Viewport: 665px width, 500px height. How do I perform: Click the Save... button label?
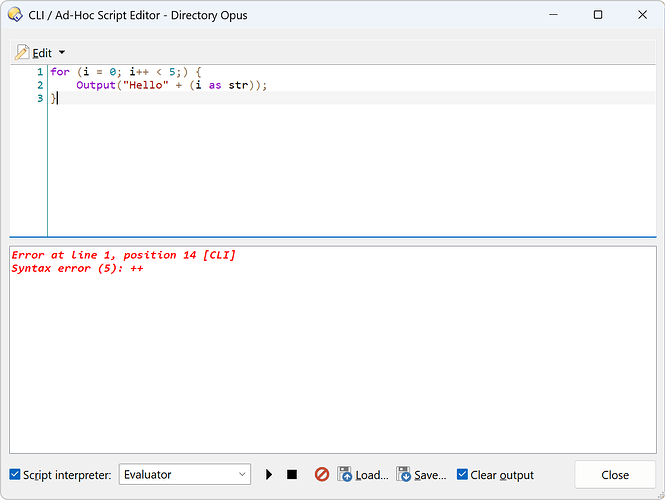pyautogui.click(x=430, y=475)
